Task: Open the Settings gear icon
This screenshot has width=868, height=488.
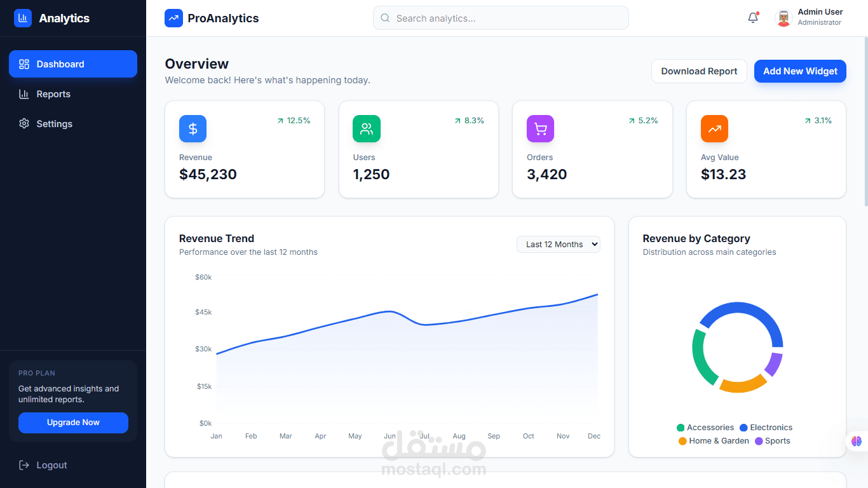Action: coord(22,123)
